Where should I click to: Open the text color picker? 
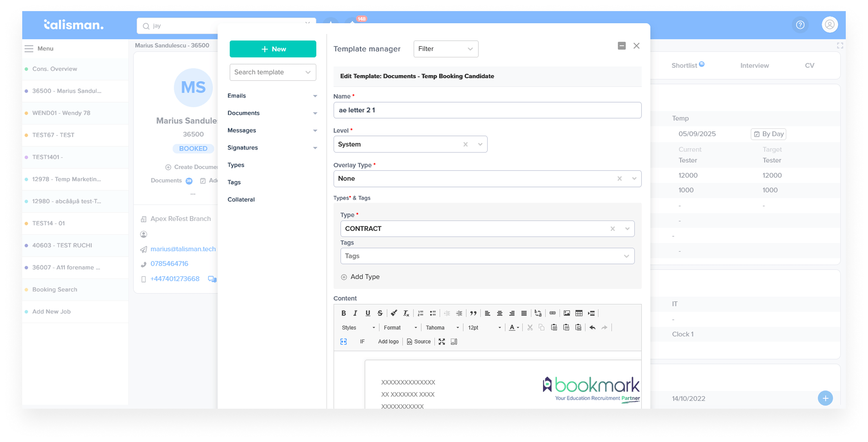coord(514,327)
